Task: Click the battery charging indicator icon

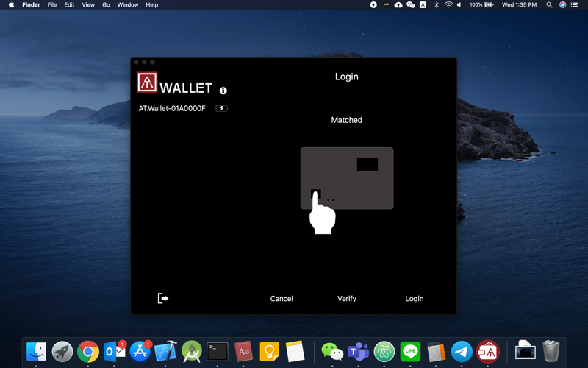Action: 221,108
